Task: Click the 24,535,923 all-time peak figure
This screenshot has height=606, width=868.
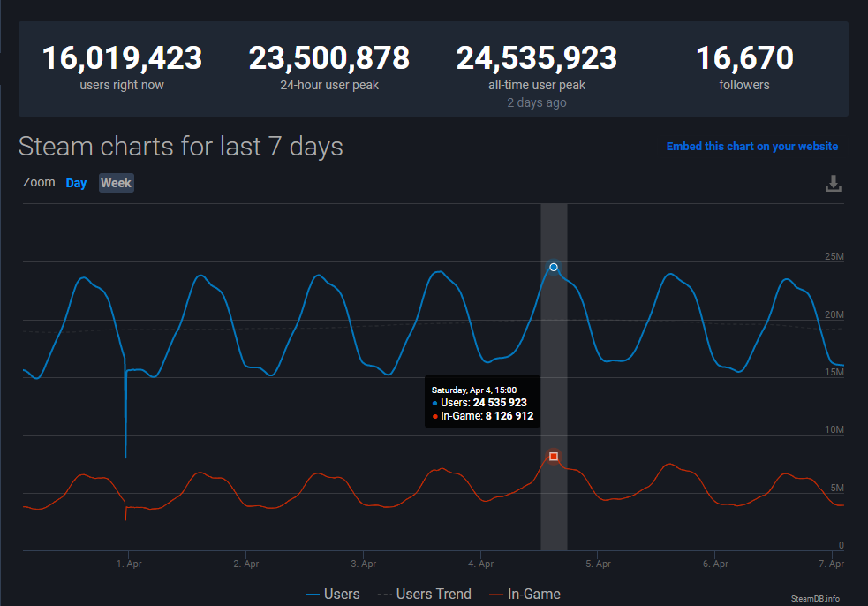Action: click(x=536, y=58)
